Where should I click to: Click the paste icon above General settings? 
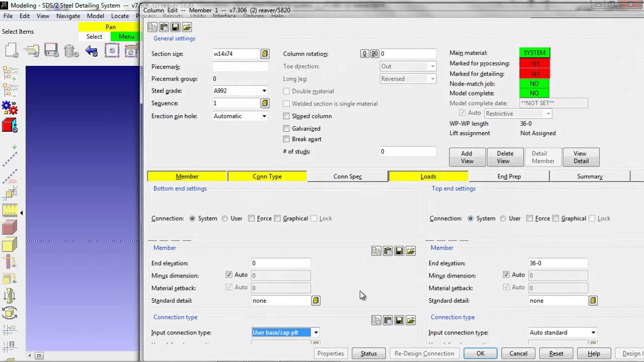164,27
